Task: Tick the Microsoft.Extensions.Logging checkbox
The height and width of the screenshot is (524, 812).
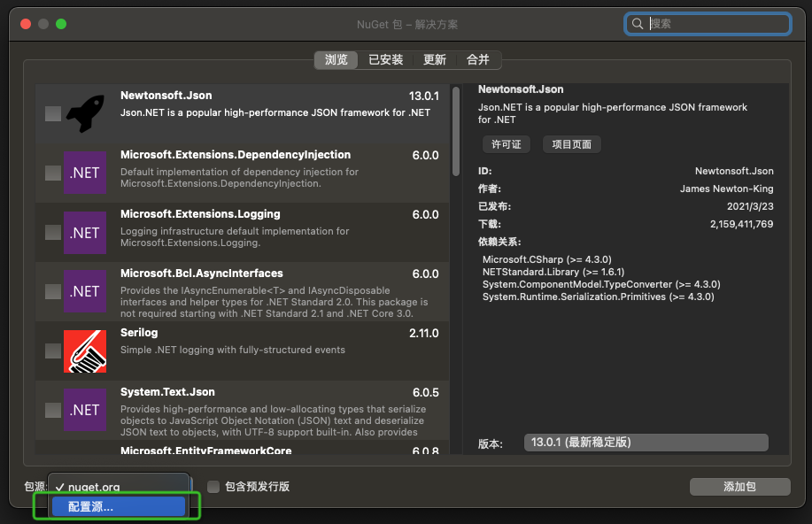Action: (53, 233)
